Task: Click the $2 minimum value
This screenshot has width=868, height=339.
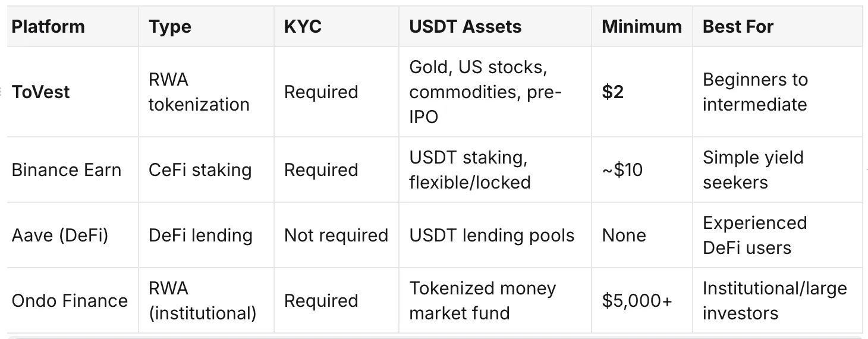Action: (x=612, y=92)
